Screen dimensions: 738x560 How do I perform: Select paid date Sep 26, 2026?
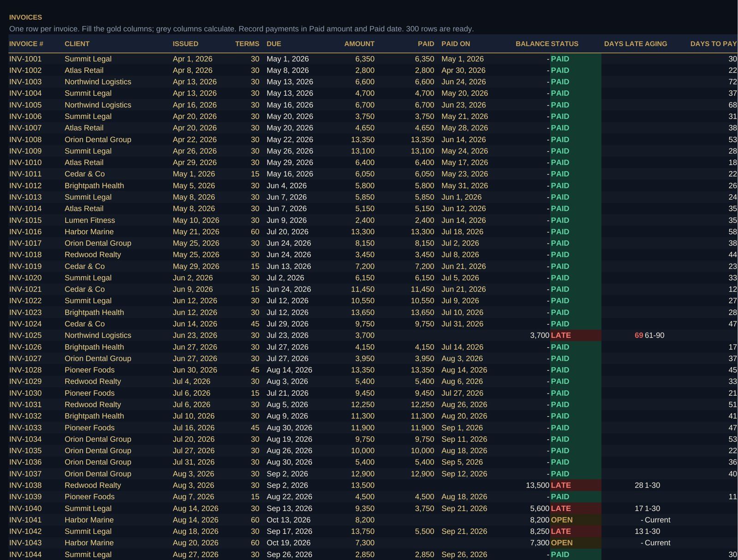point(464,554)
